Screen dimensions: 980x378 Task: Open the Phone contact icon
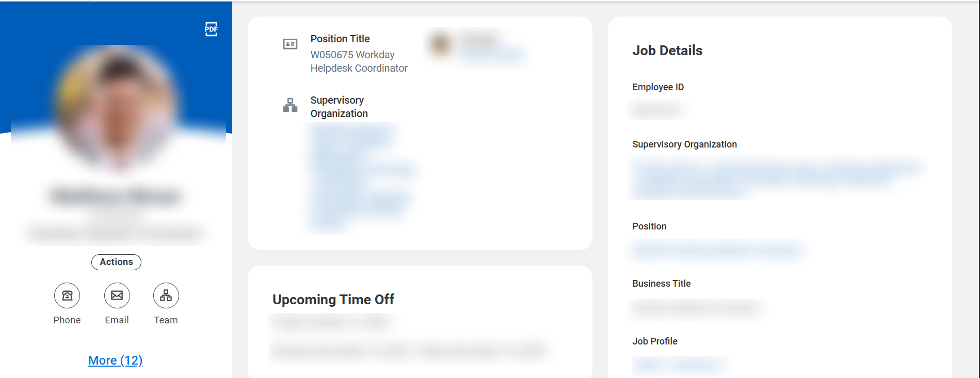coord(67,295)
